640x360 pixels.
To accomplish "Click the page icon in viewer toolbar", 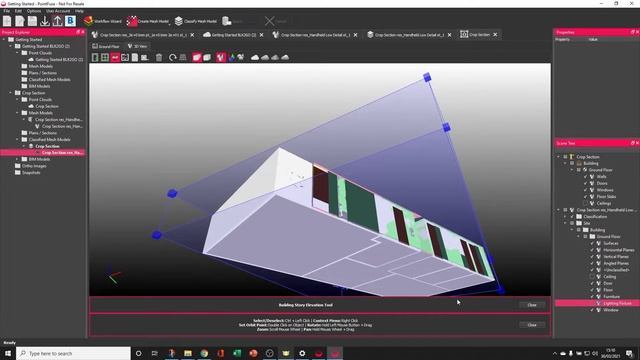I will [x=135, y=58].
